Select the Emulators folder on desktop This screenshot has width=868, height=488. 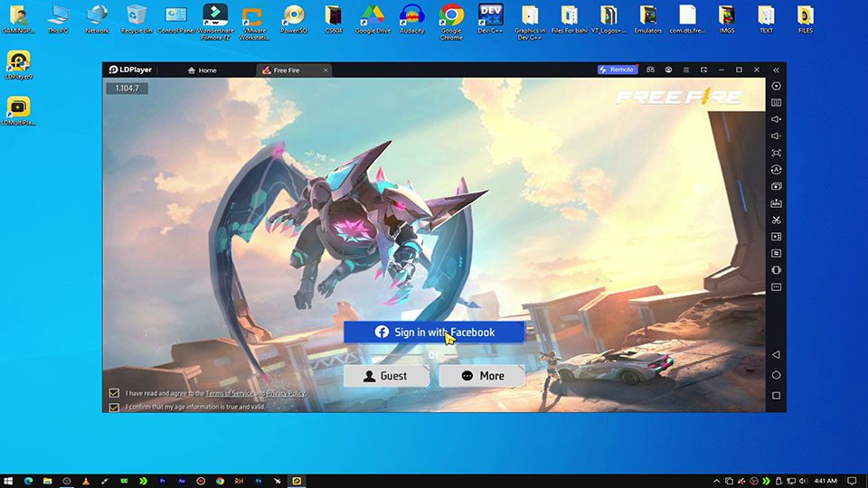point(647,19)
